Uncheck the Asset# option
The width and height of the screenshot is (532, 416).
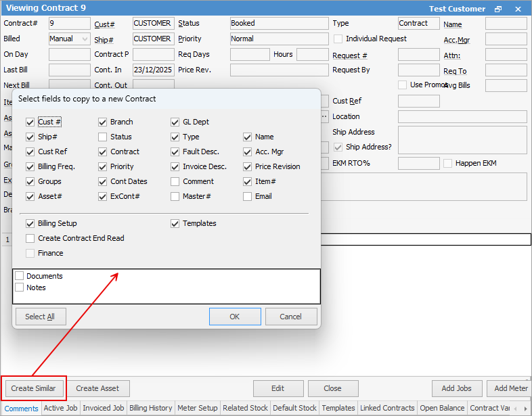tap(30, 196)
